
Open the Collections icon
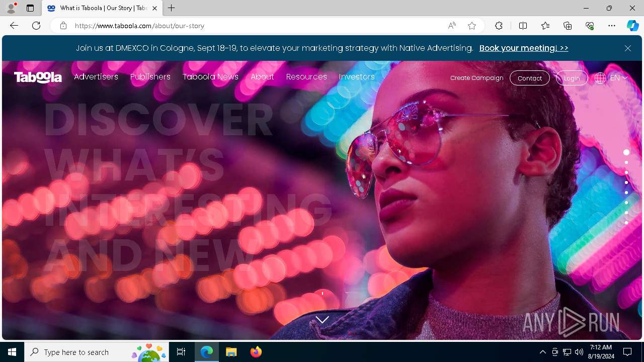(568, 26)
